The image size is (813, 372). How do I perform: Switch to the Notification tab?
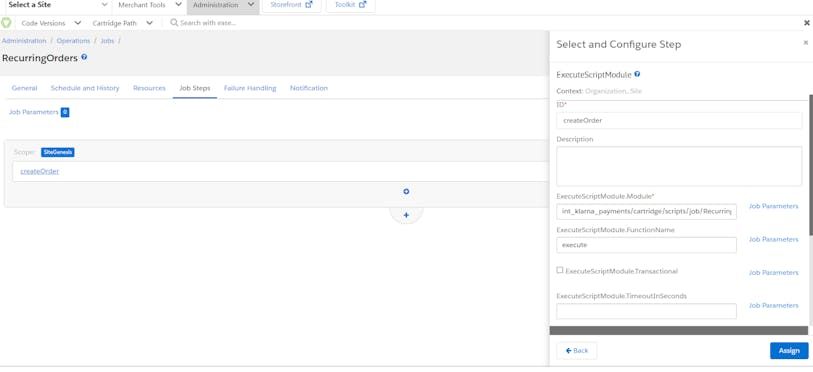[x=309, y=88]
